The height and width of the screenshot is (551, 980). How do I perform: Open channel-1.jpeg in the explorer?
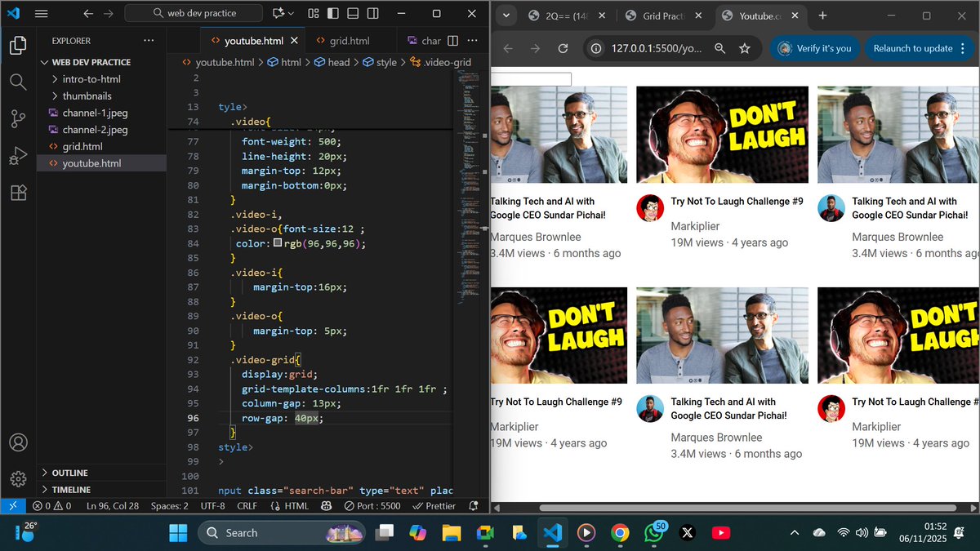click(x=95, y=113)
